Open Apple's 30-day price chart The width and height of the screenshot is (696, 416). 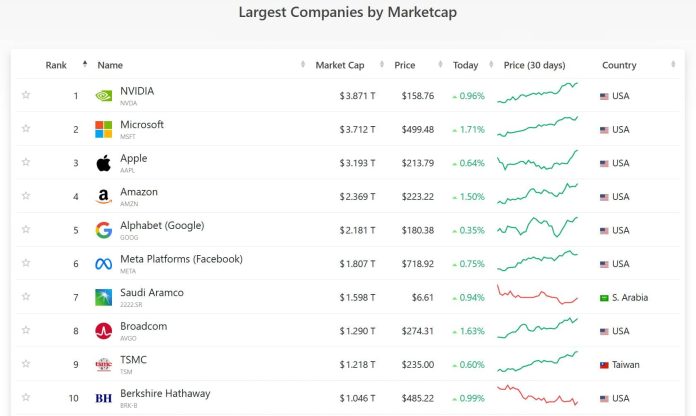point(538,161)
